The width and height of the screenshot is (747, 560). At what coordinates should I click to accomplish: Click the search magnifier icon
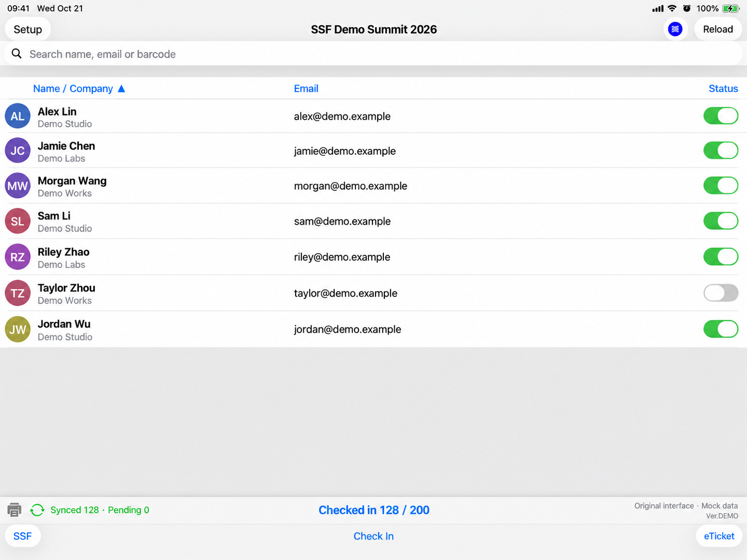(x=17, y=54)
